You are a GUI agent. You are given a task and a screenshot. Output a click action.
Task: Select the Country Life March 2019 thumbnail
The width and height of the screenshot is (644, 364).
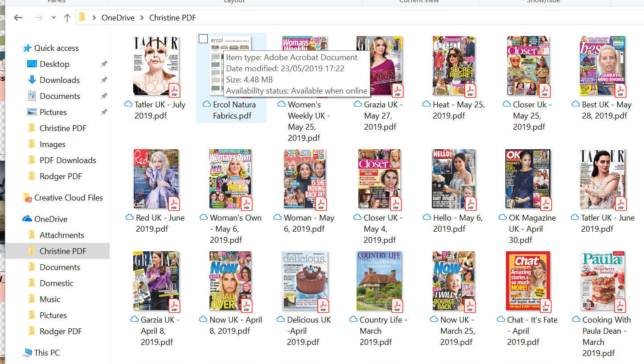click(379, 281)
